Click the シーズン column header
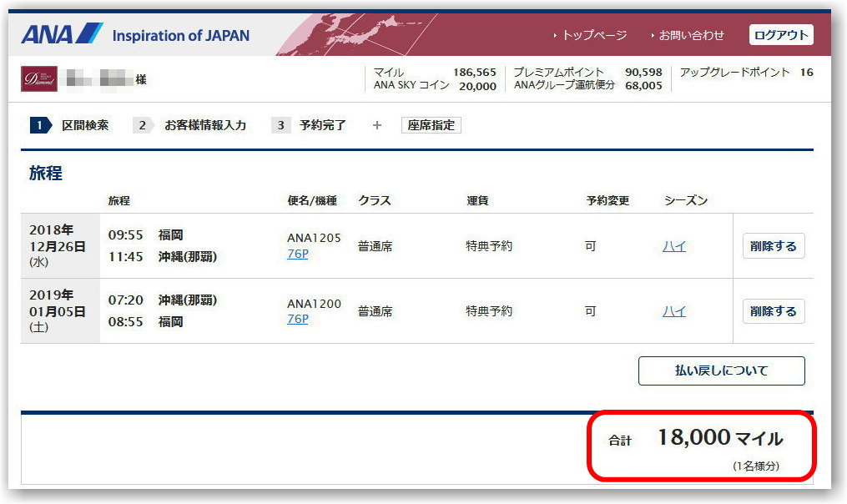The image size is (847, 504). [x=686, y=201]
